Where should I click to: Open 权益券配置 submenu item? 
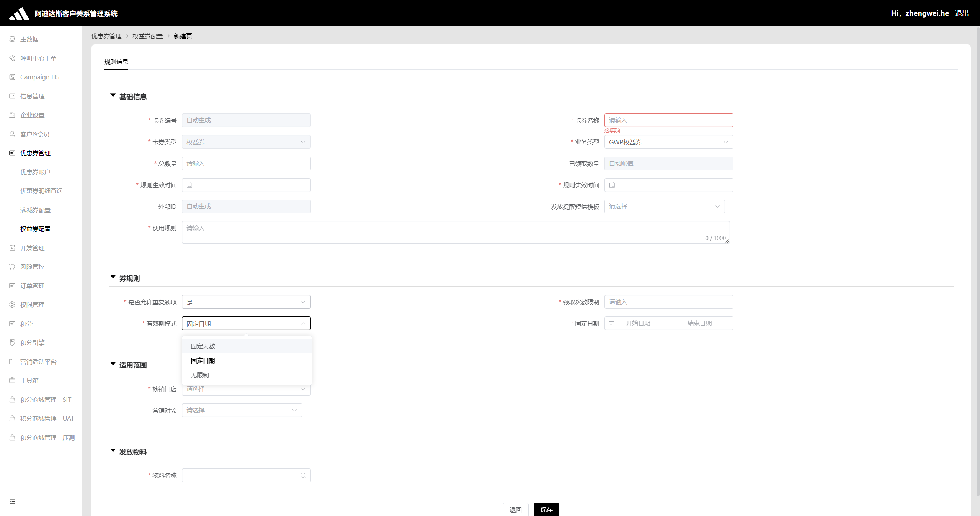coord(35,229)
